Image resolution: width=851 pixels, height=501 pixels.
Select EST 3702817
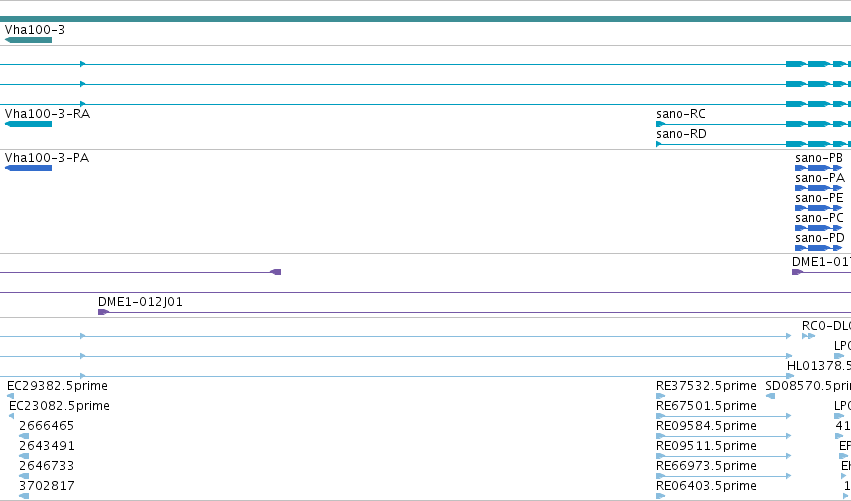tap(47, 486)
